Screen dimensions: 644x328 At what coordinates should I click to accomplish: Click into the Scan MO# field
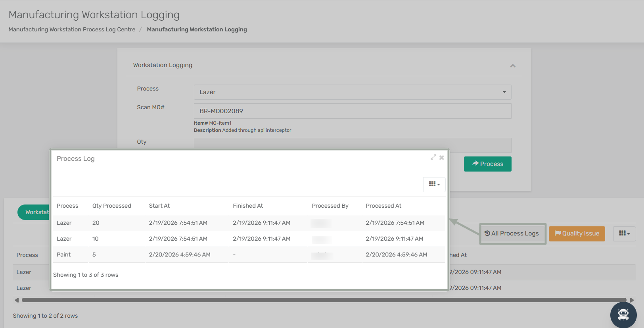tap(352, 111)
